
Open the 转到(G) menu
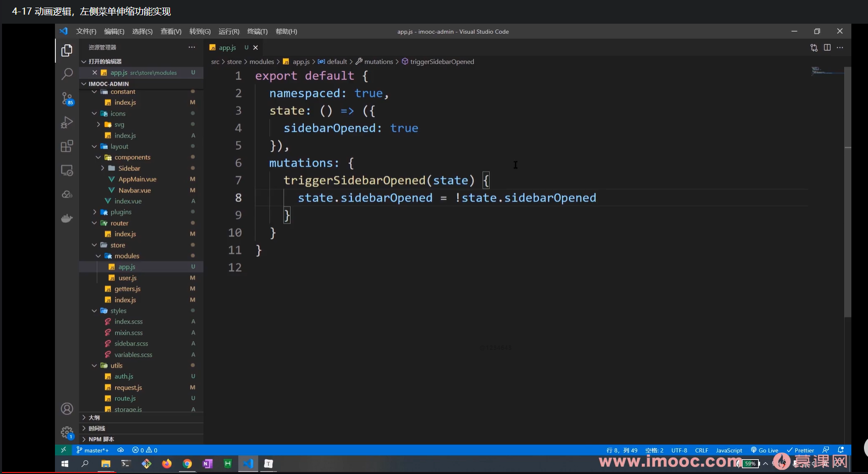[x=200, y=31]
